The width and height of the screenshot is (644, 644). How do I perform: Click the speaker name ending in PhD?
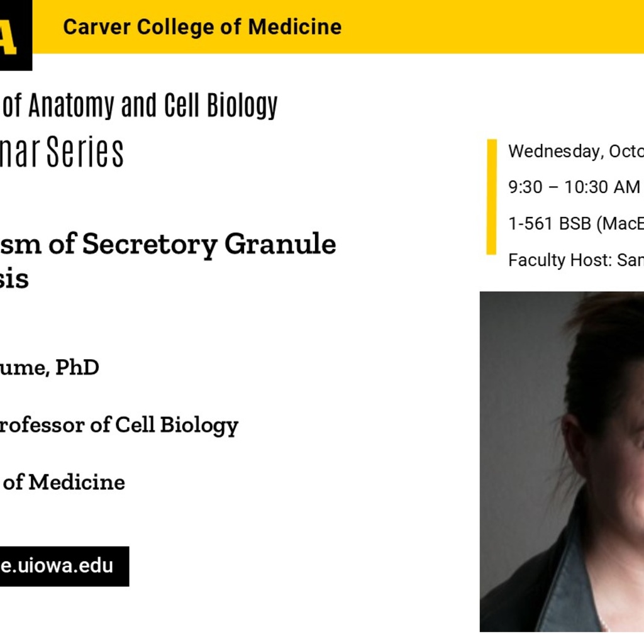[x=49, y=367]
